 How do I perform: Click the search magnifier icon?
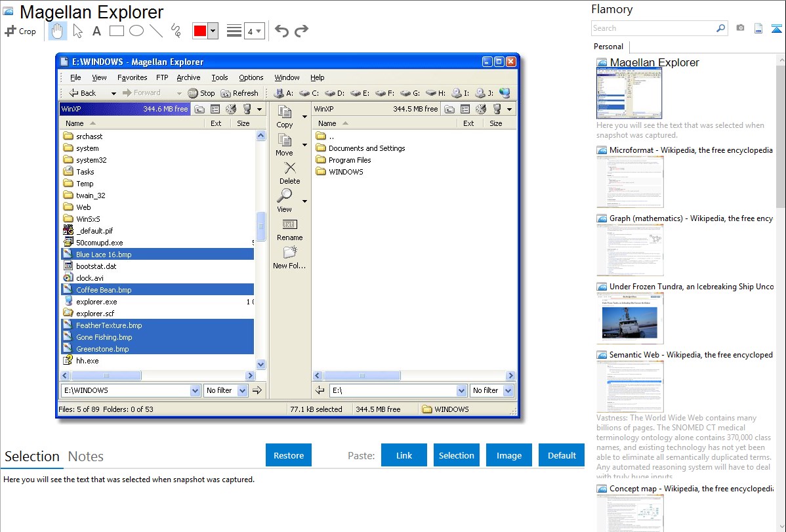721,28
